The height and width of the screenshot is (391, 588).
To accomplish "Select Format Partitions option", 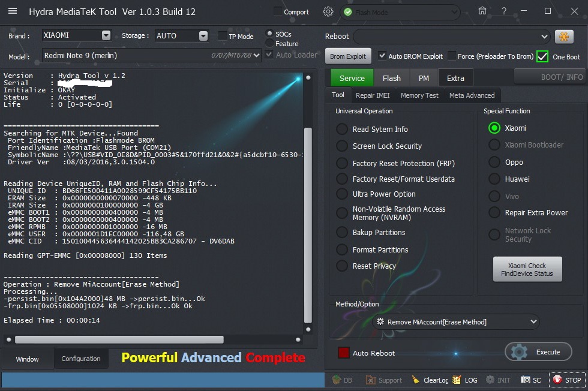I will pyautogui.click(x=342, y=249).
